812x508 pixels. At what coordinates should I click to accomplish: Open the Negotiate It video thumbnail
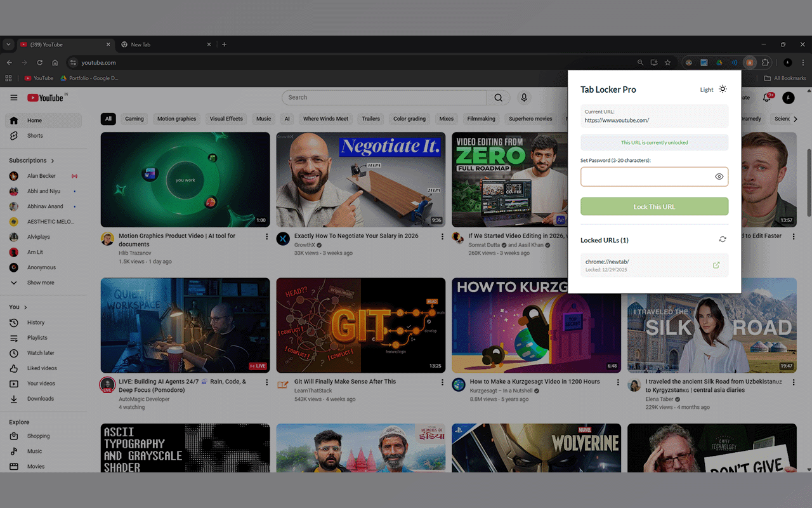361,180
